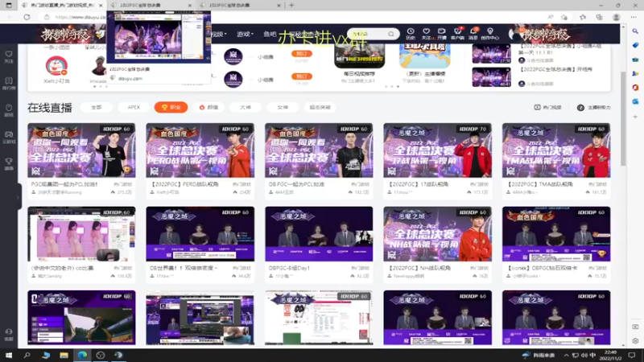The image size is (644, 362).
Task: Add this page to favorites star icon
Action: [x=564, y=17]
